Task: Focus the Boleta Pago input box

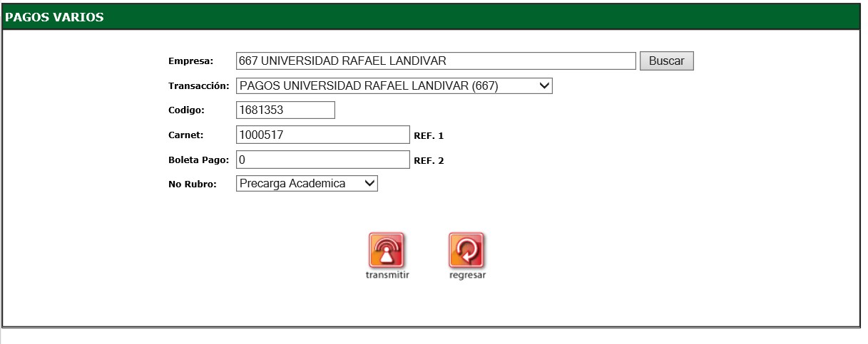Action: 322,160
